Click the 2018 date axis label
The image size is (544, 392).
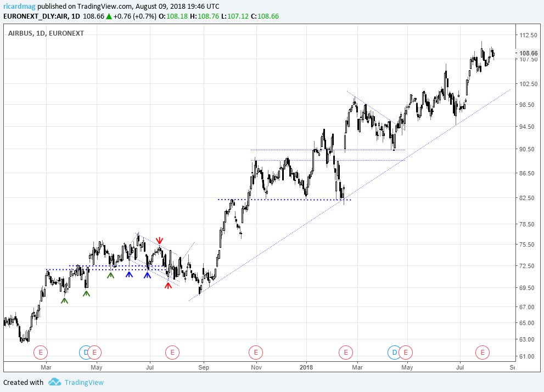click(306, 367)
